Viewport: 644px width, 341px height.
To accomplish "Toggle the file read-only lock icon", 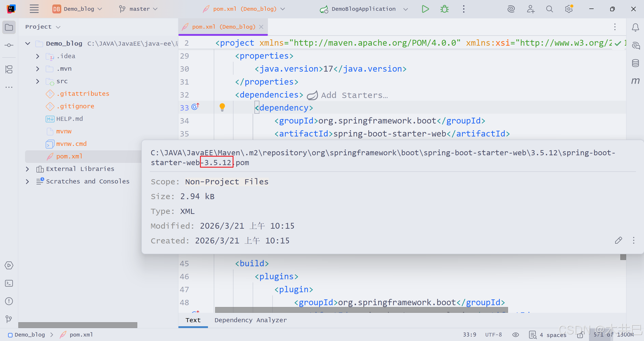I will click(580, 335).
